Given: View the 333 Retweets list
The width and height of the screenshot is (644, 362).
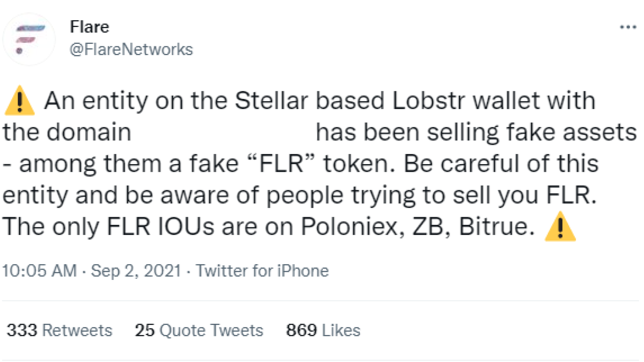Looking at the screenshot, I should pyautogui.click(x=60, y=330).
